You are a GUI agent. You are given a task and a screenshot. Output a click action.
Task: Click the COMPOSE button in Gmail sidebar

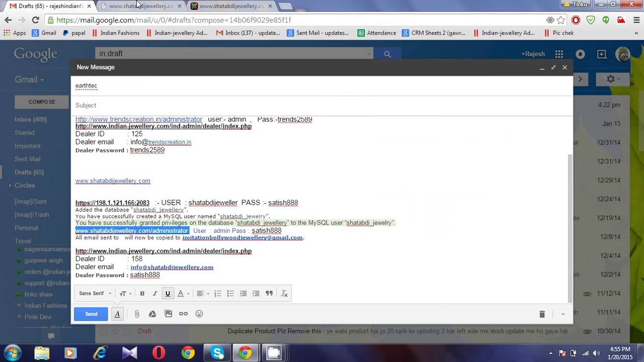[42, 102]
